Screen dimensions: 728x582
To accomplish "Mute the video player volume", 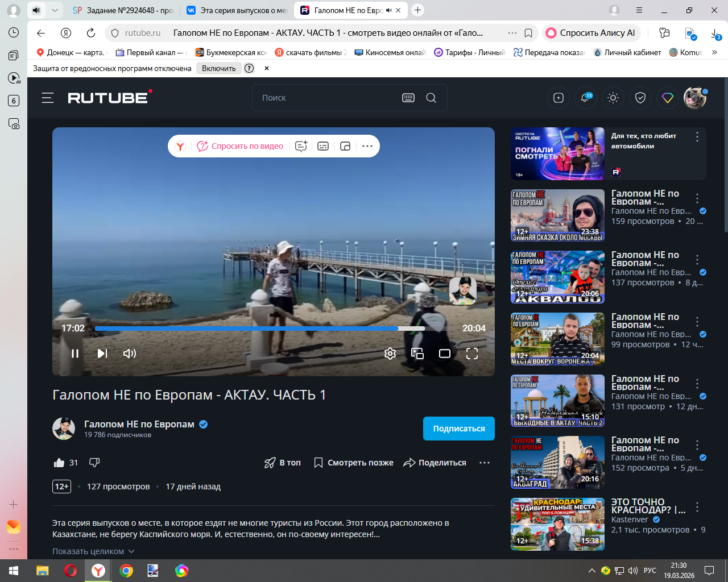I will pyautogui.click(x=130, y=354).
